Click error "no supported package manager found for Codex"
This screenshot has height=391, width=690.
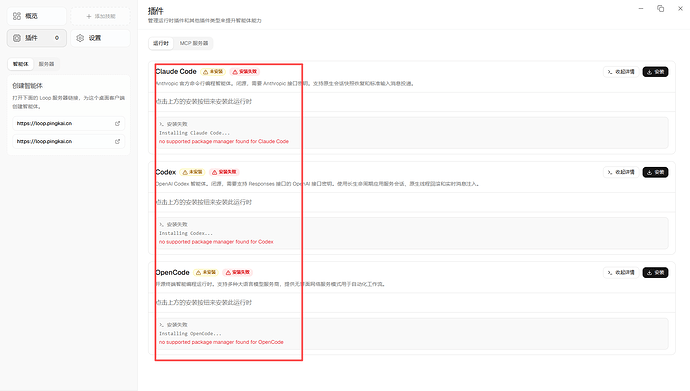(x=216, y=242)
